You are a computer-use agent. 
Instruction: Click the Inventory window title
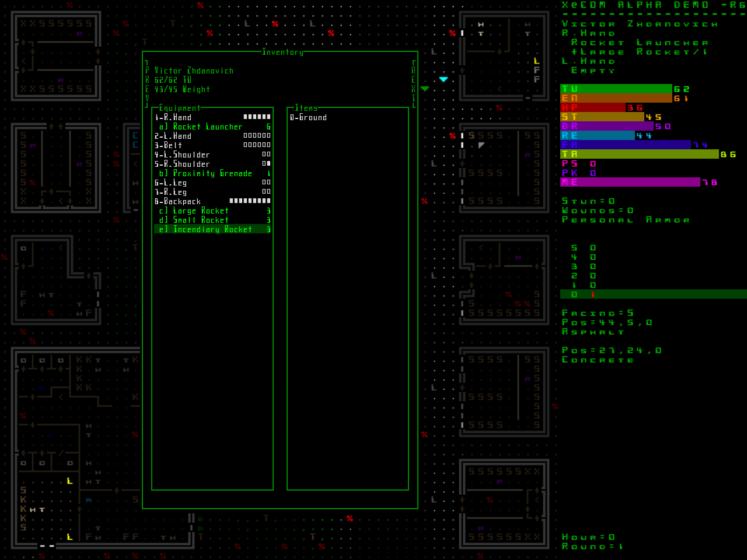[283, 52]
